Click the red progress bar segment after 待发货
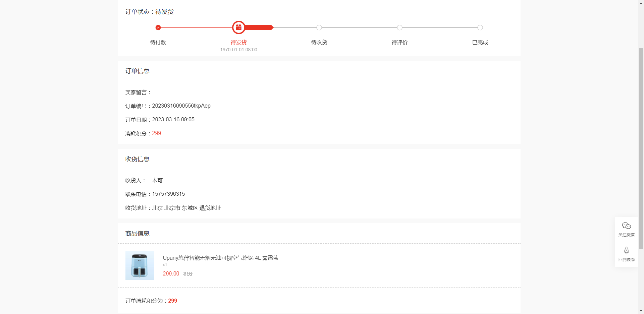The image size is (644, 314). [x=259, y=27]
